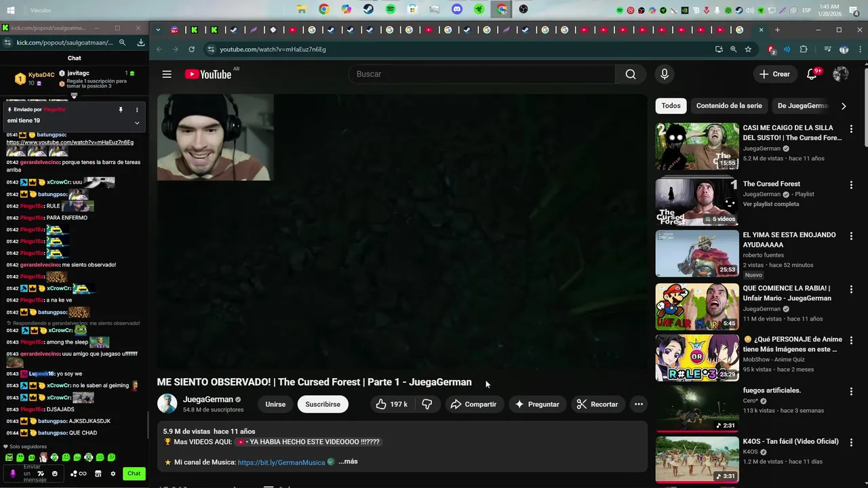Image resolution: width=868 pixels, height=488 pixels.
Task: Open a new browser tab with plus
Action: tap(777, 30)
